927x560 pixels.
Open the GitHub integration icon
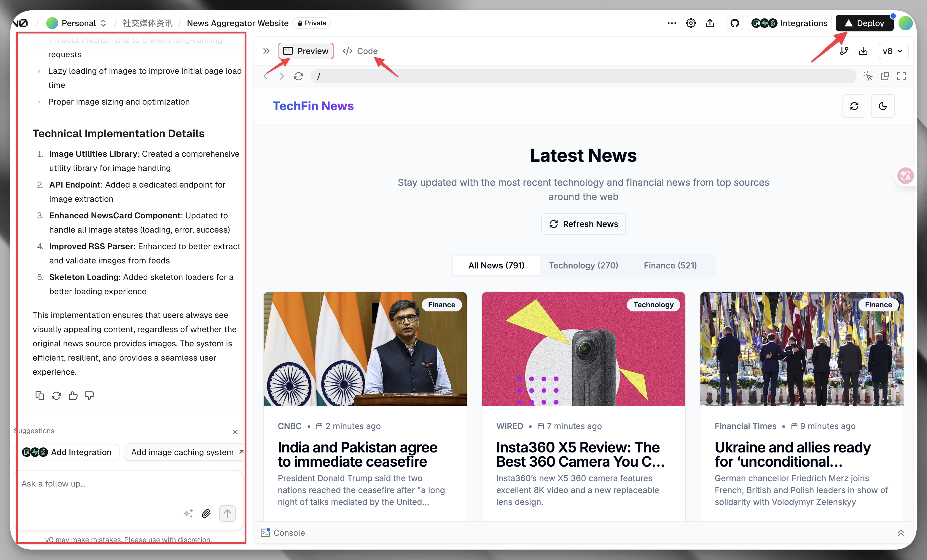pyautogui.click(x=734, y=23)
